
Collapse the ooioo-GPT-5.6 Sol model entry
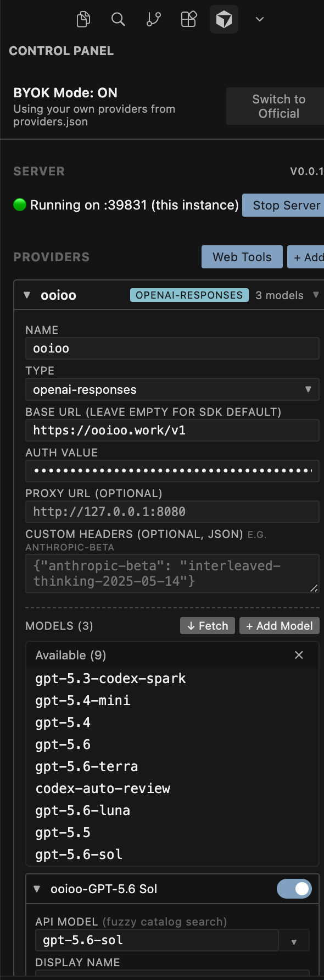point(37,889)
